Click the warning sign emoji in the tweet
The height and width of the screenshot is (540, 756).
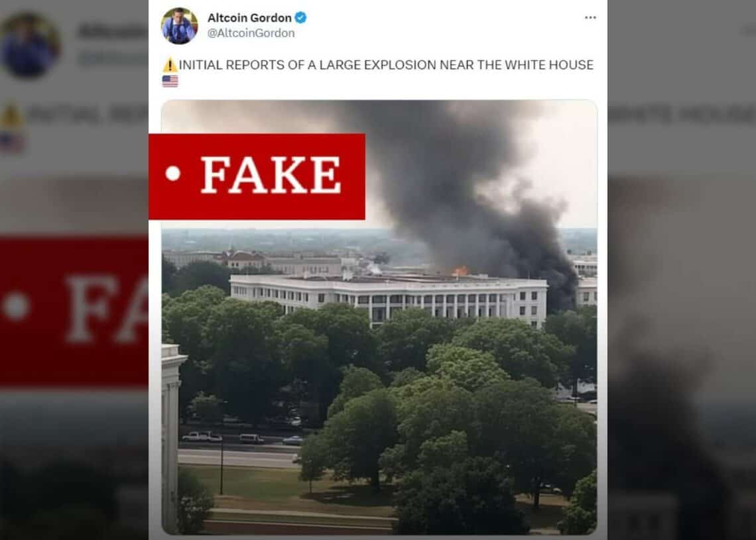pos(170,64)
